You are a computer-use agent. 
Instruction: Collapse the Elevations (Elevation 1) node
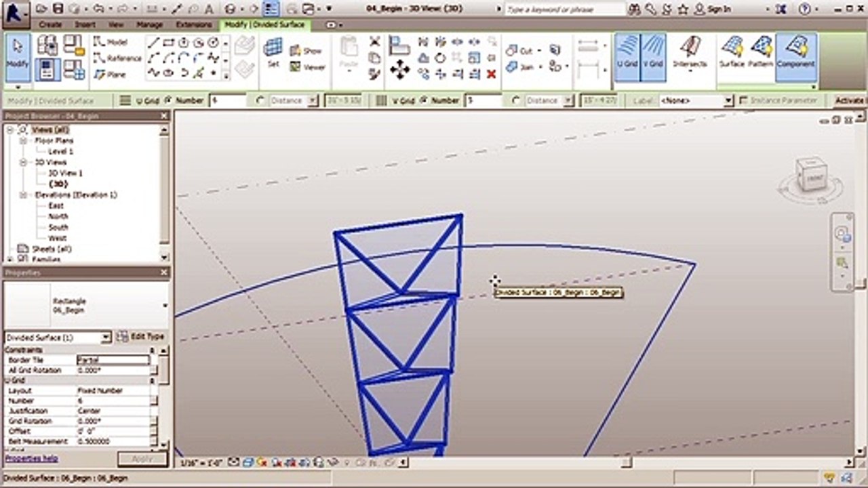pos(22,195)
